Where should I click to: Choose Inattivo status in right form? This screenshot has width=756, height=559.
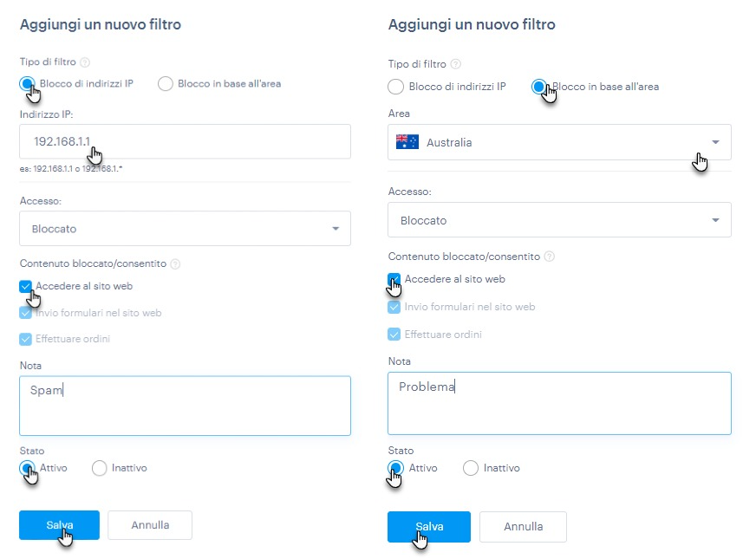(471, 468)
